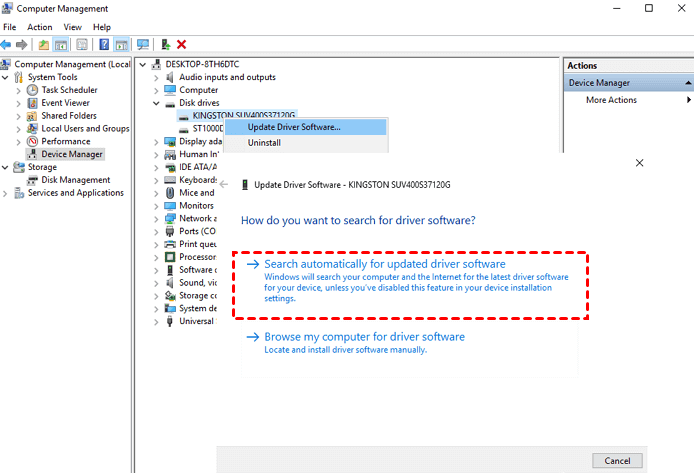Click the Monitors category icon

[x=170, y=206]
